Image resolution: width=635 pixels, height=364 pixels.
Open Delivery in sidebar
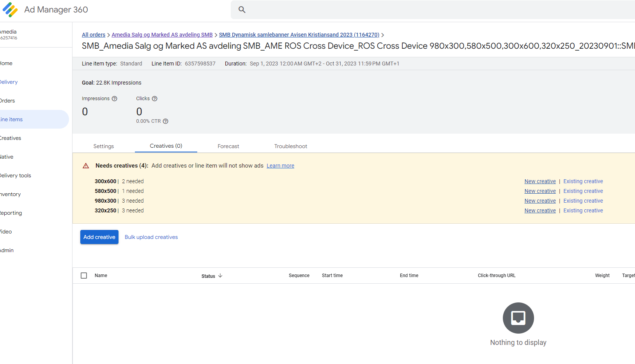(x=9, y=82)
